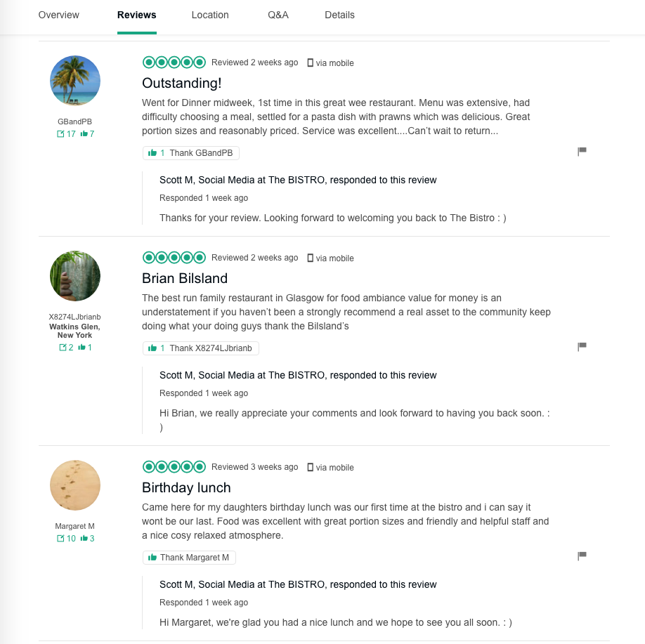Image resolution: width=645 pixels, height=644 pixels.
Task: Open the Location tab
Action: click(210, 15)
